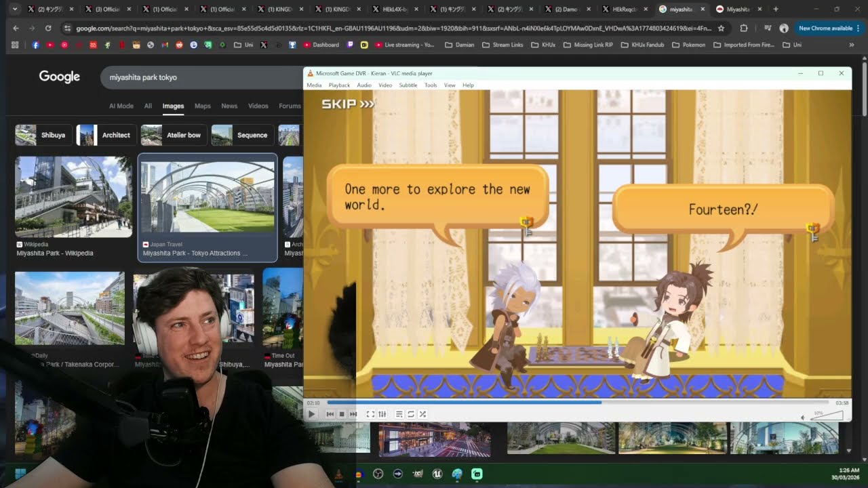Open VLC Media menu
868x488 pixels.
coord(314,85)
